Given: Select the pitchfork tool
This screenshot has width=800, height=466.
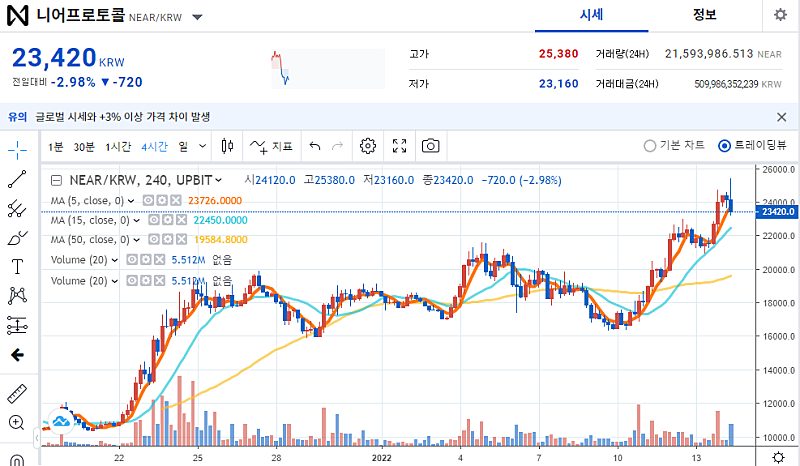Looking at the screenshot, I should point(17,208).
